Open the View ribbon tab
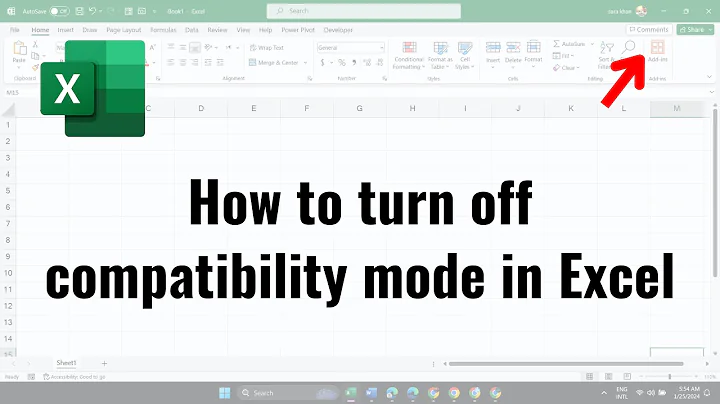 (x=243, y=30)
